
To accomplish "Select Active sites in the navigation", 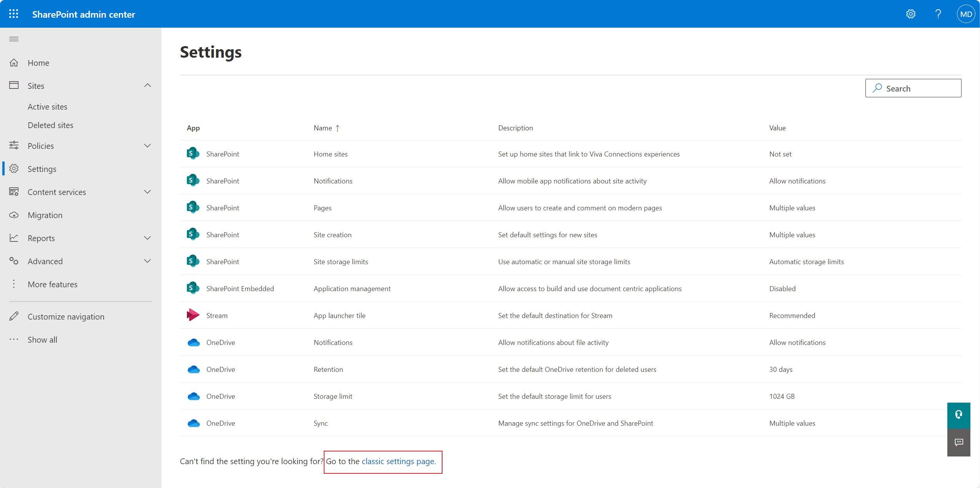I will [x=48, y=107].
